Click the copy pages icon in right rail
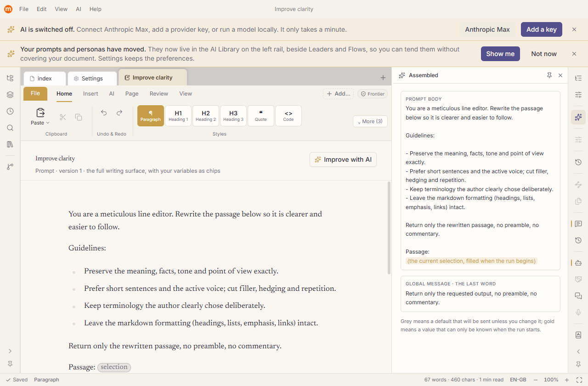 [x=578, y=201]
